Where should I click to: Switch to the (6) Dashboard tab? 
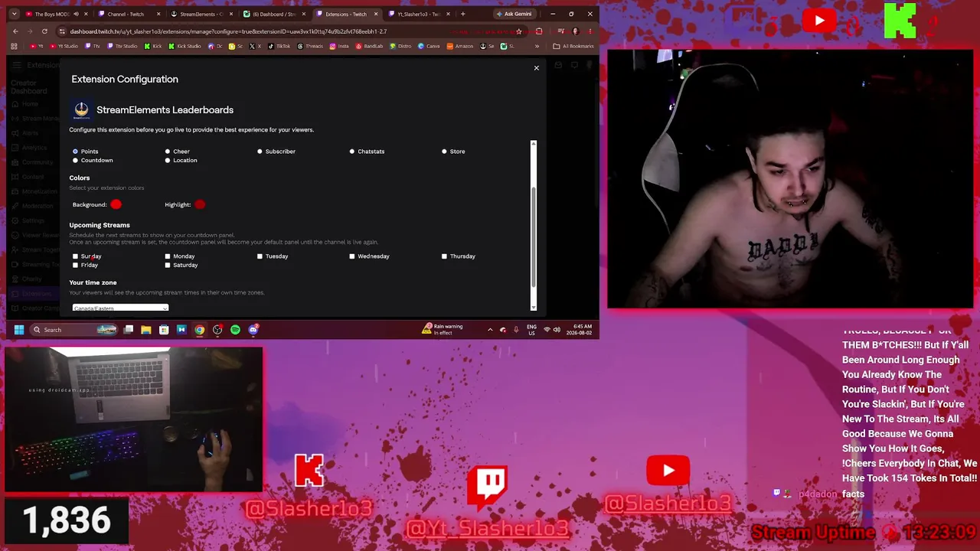coord(273,14)
